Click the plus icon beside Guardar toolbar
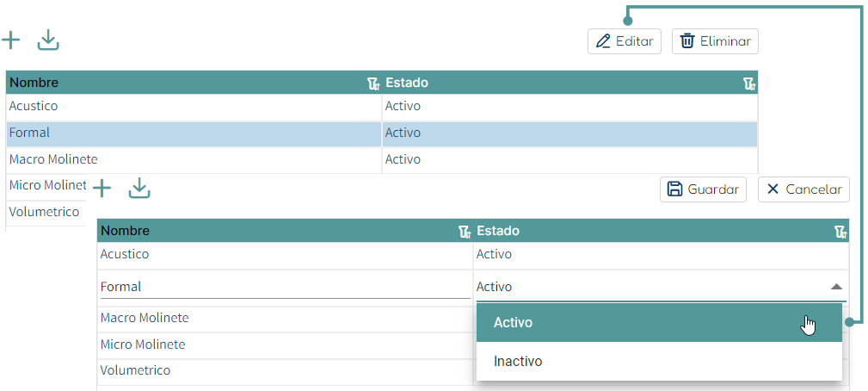868x391 pixels. pos(102,189)
